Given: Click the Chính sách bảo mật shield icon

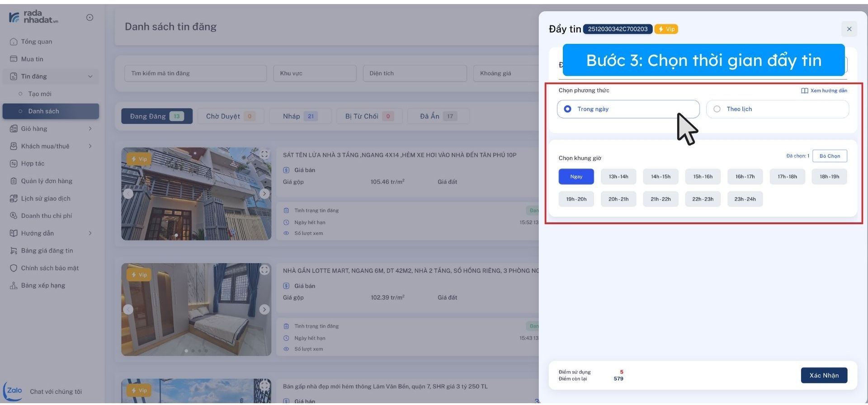Looking at the screenshot, I should [14, 268].
